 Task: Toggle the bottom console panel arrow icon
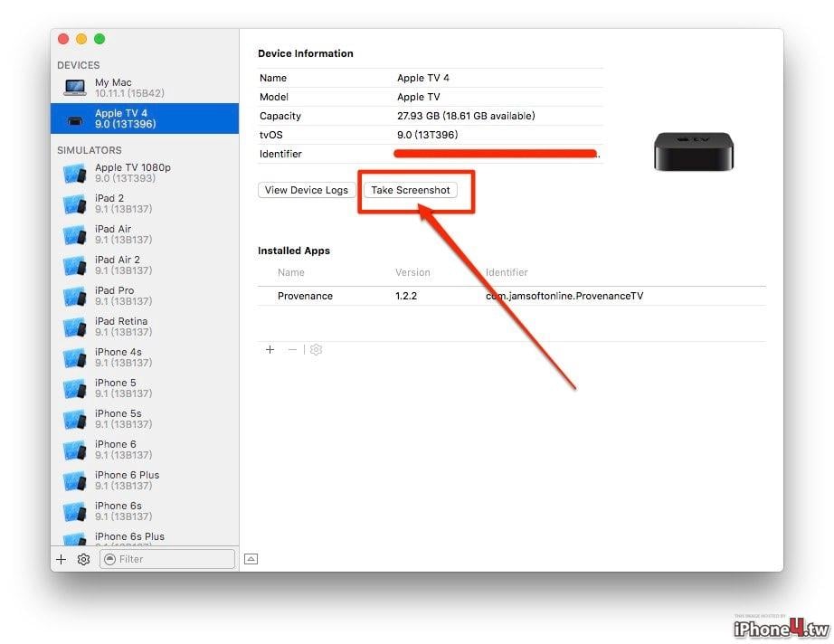point(251,559)
